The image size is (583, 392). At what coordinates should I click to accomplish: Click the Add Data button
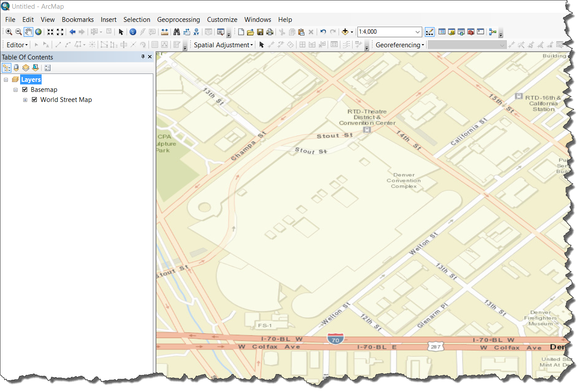345,32
